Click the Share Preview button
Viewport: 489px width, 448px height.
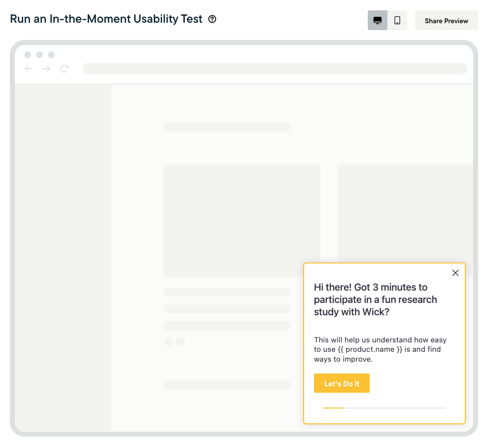tap(446, 20)
